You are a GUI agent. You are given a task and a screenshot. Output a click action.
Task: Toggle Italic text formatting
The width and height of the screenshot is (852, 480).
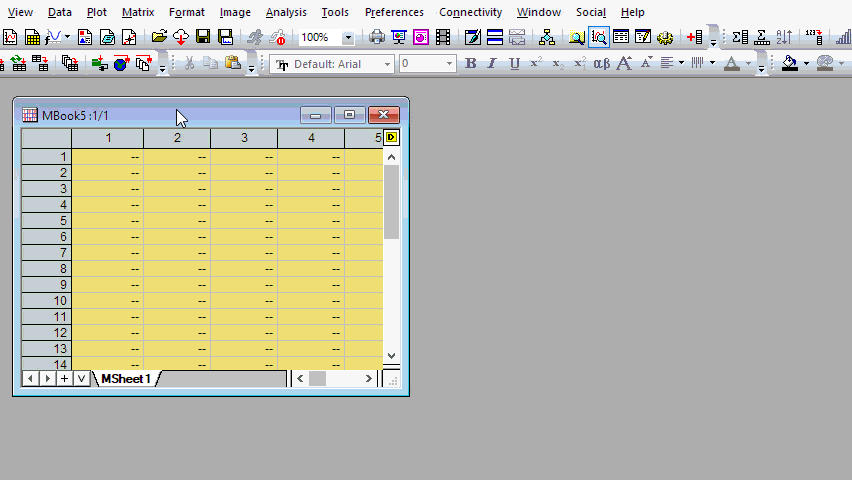click(492, 64)
